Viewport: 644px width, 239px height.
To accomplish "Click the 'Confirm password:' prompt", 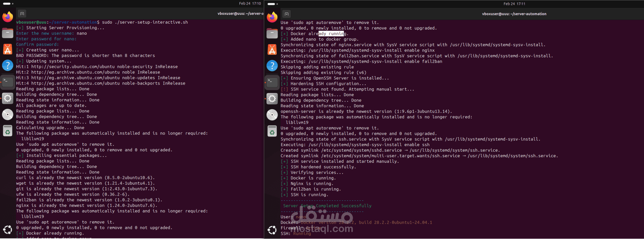I will click(38, 45).
